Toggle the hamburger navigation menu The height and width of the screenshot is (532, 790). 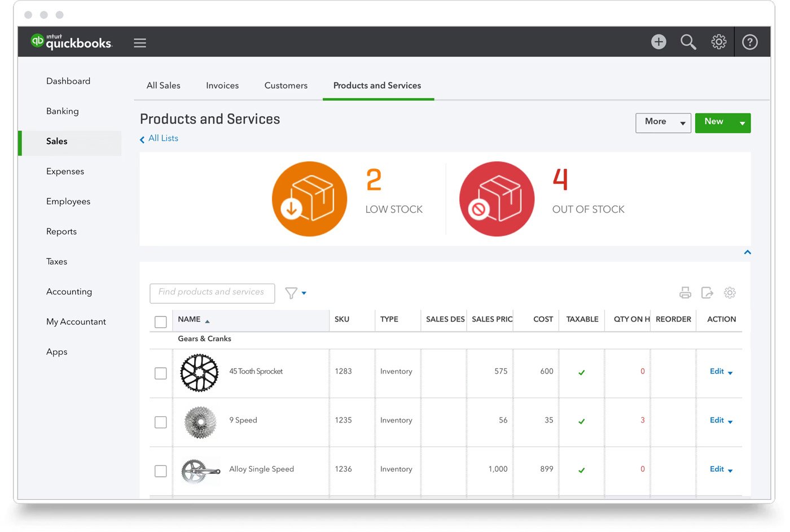tap(140, 43)
